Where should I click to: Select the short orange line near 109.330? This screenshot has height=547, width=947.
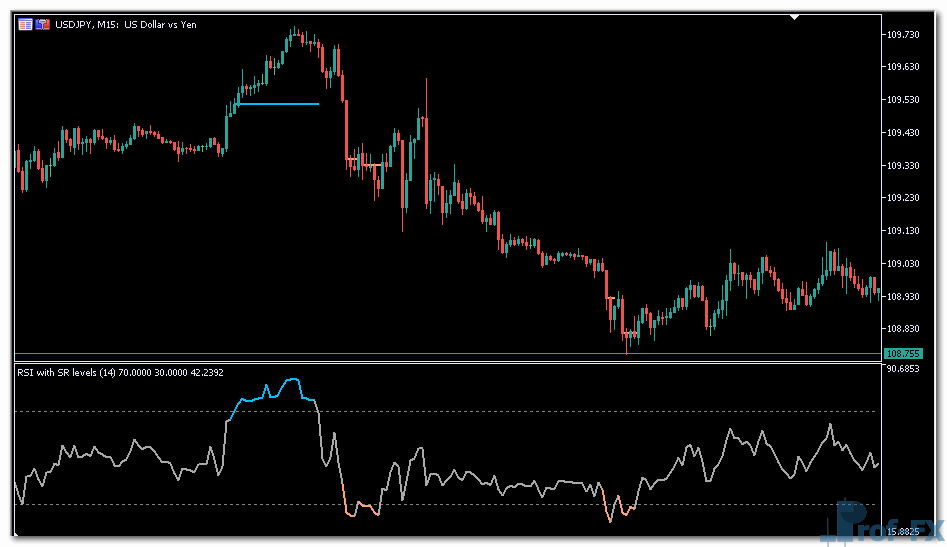[x=370, y=165]
